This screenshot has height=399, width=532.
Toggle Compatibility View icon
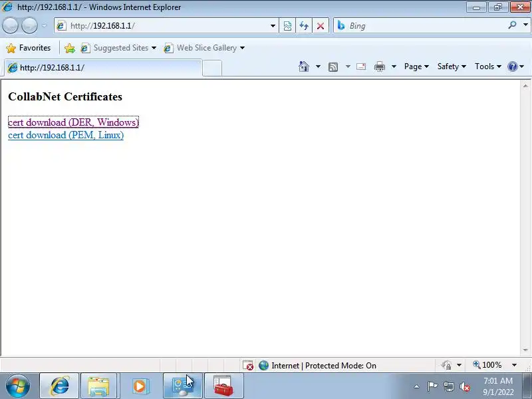(287, 26)
